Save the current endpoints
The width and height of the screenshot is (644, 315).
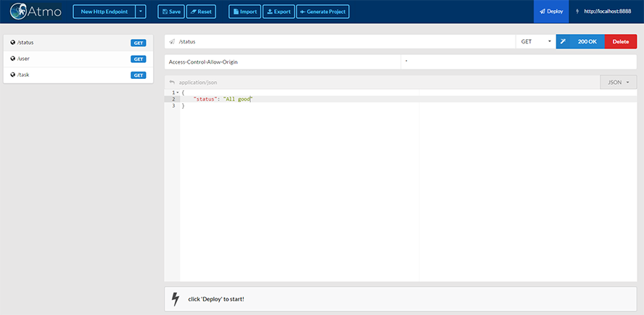pyautogui.click(x=171, y=12)
